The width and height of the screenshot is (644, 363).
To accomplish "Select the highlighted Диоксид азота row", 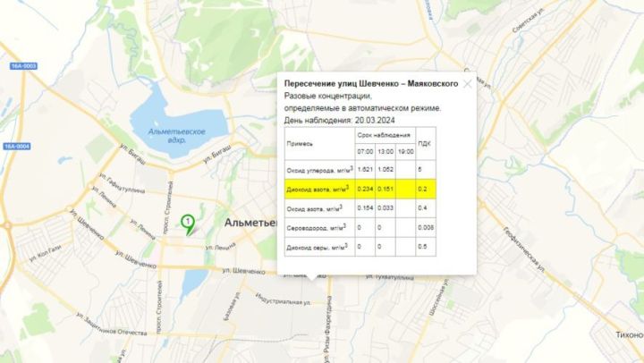I will tap(360, 189).
